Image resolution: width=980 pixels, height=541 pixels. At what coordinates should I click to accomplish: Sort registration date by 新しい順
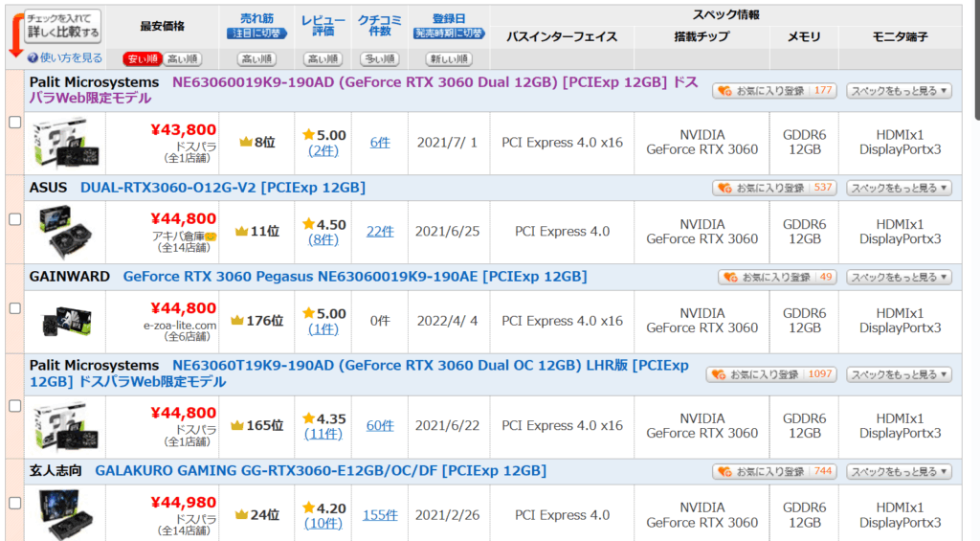448,58
